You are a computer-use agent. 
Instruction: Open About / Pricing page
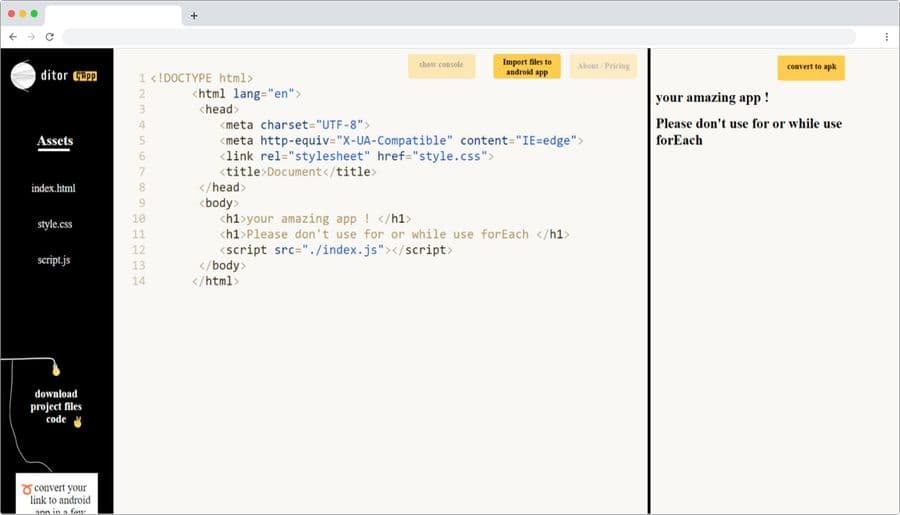(603, 66)
